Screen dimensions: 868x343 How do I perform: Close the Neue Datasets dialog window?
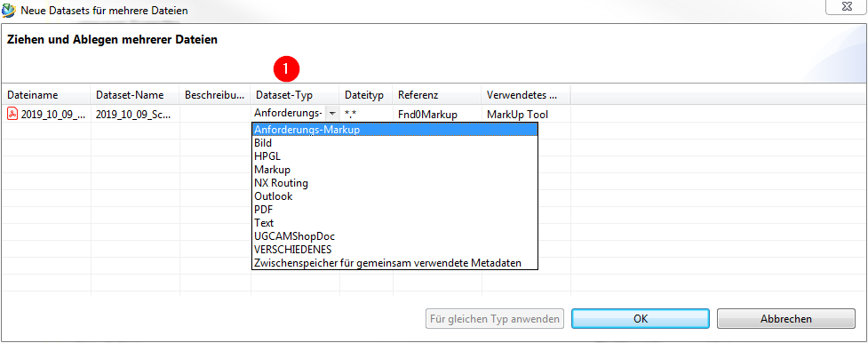(x=847, y=6)
